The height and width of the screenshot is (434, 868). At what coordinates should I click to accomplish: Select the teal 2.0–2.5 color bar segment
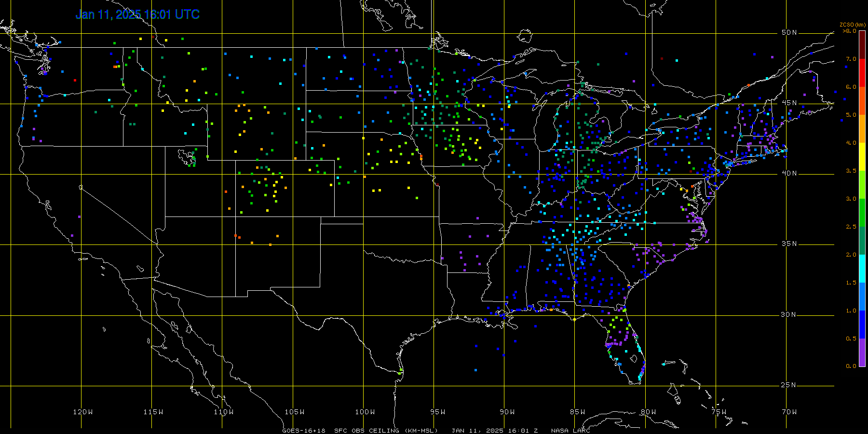pyautogui.click(x=862, y=241)
